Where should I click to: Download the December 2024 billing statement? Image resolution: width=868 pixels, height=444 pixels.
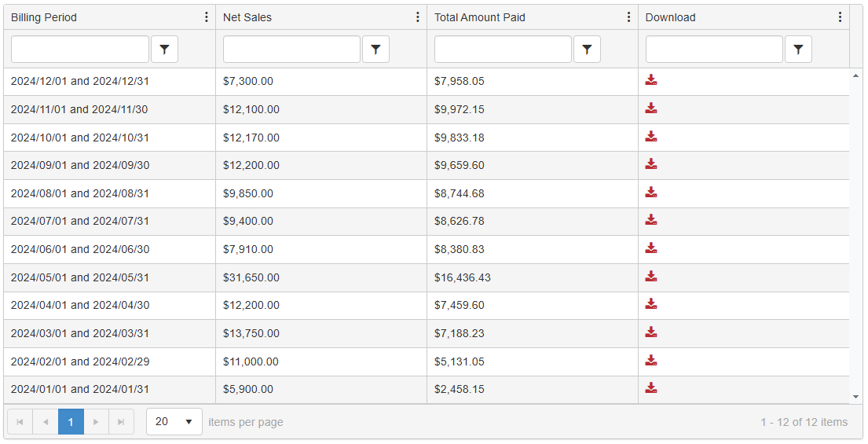[x=650, y=80]
